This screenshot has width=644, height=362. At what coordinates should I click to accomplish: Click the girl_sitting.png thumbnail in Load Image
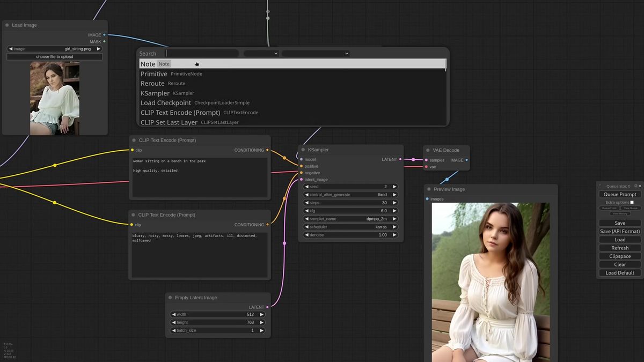click(55, 98)
